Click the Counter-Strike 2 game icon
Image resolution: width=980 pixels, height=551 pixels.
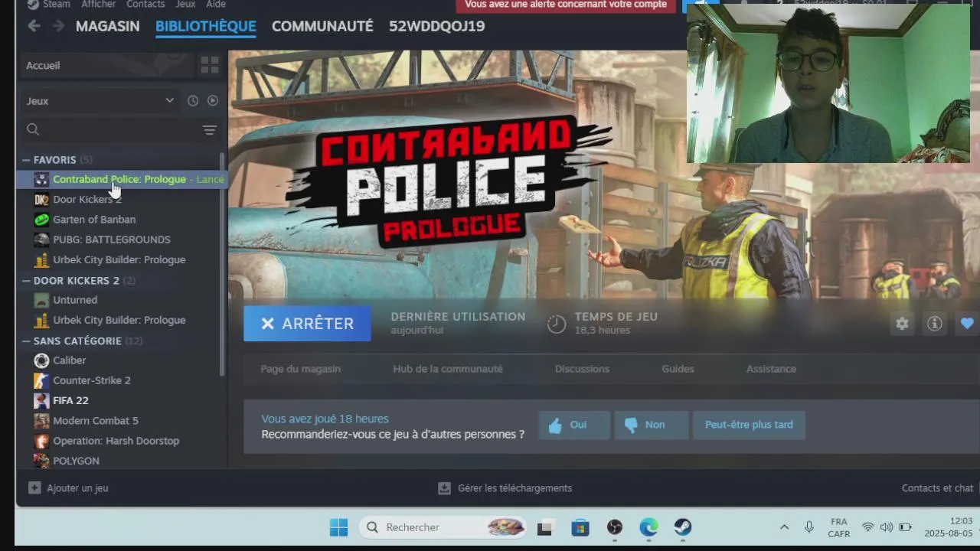[41, 380]
